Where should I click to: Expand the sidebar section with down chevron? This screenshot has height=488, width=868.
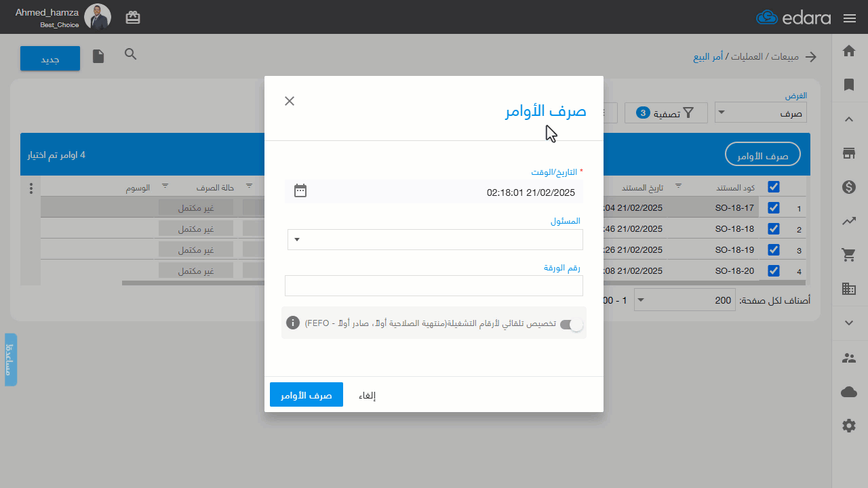(x=848, y=323)
